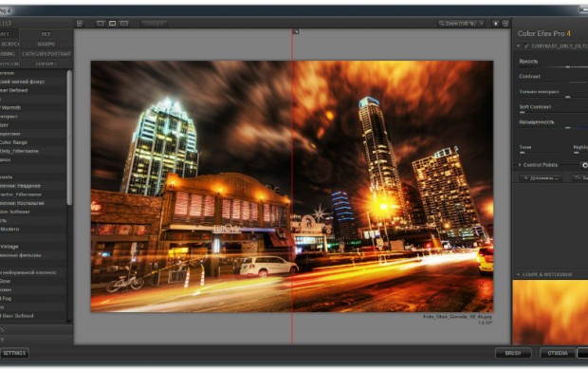Click the ОТМЕНА (Cancel) button
Image resolution: width=588 pixels, height=370 pixels.
[x=558, y=353]
